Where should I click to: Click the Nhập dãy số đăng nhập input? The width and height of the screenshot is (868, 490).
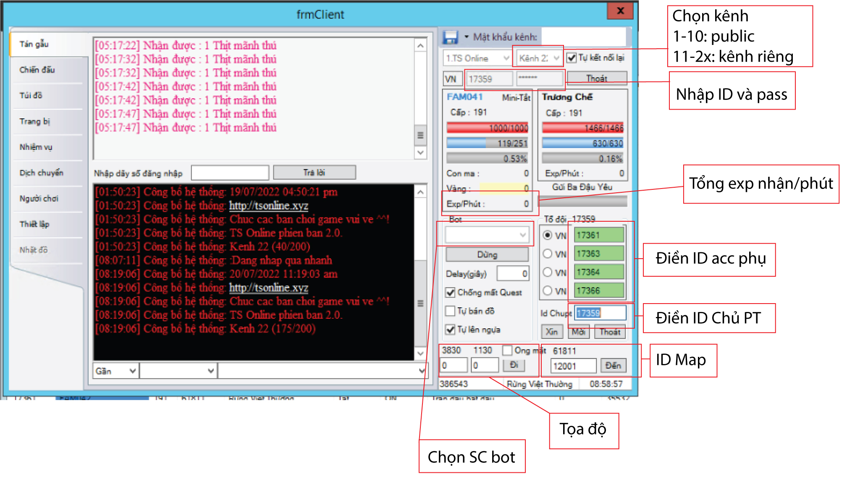[230, 173]
